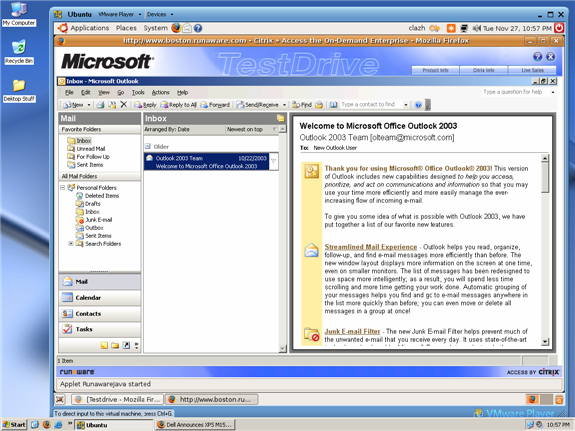575x431 pixels.
Task: Click the Folder List icon in navigation pane
Action: [x=115, y=346]
